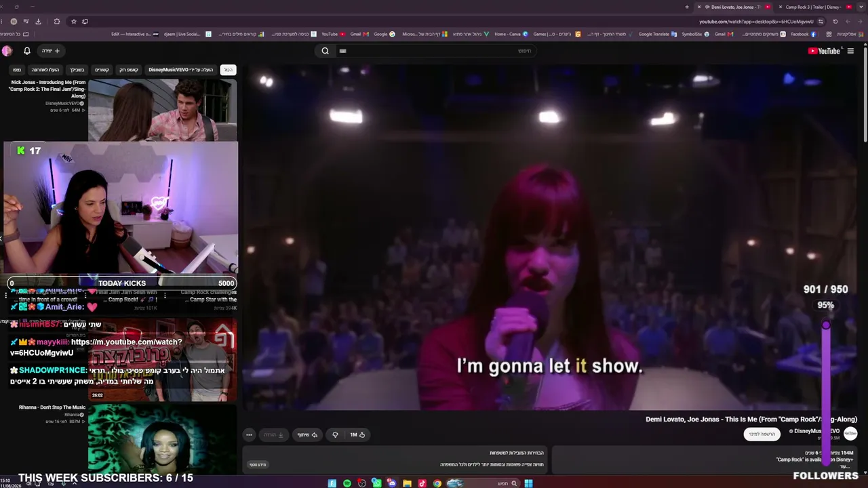
Task: Open Facebook bookmark
Action: click(x=803, y=34)
